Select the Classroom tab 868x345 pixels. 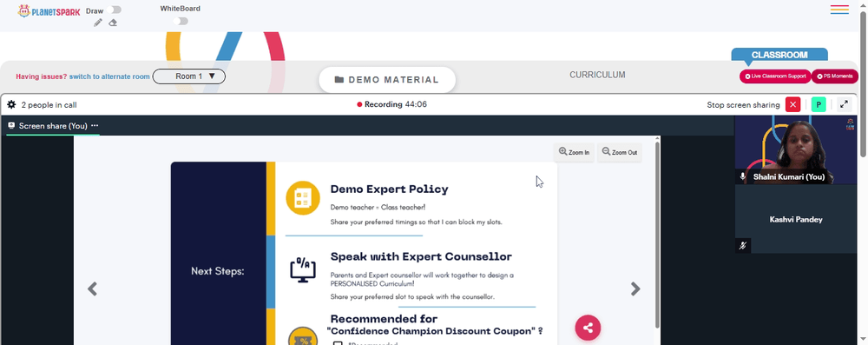coord(779,55)
